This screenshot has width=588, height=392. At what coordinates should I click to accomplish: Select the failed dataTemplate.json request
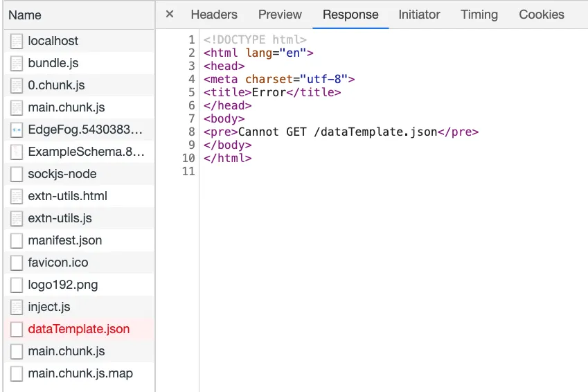coord(79,329)
